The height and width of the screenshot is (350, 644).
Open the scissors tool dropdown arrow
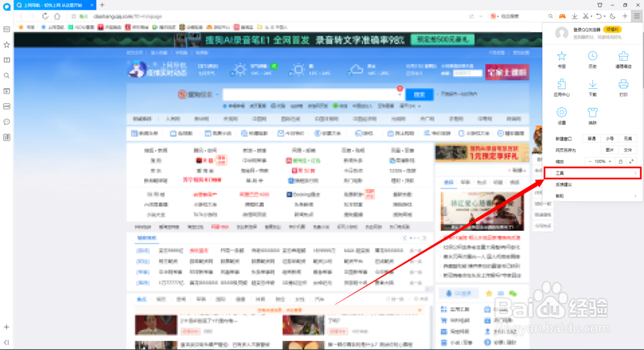[591, 17]
